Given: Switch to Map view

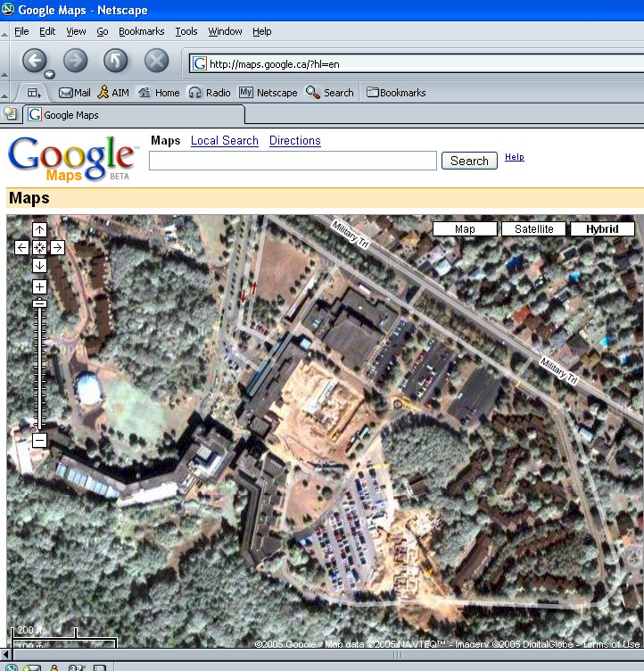Looking at the screenshot, I should (465, 229).
